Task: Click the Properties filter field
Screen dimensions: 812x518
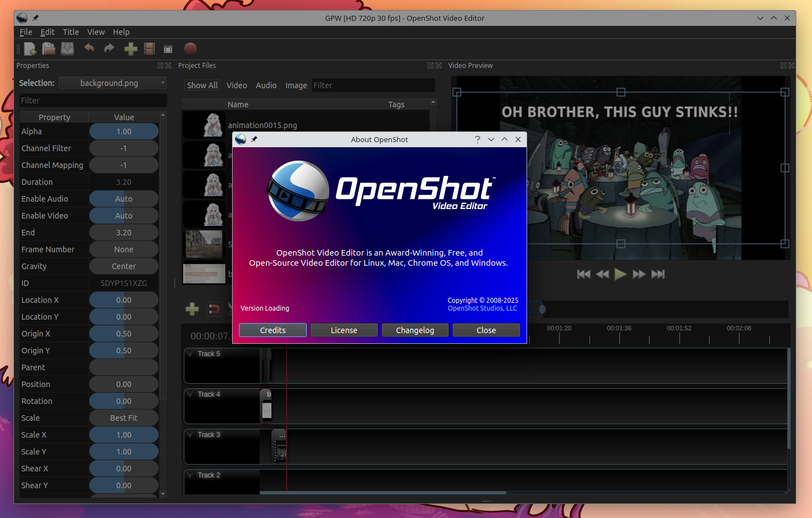Action: [93, 101]
